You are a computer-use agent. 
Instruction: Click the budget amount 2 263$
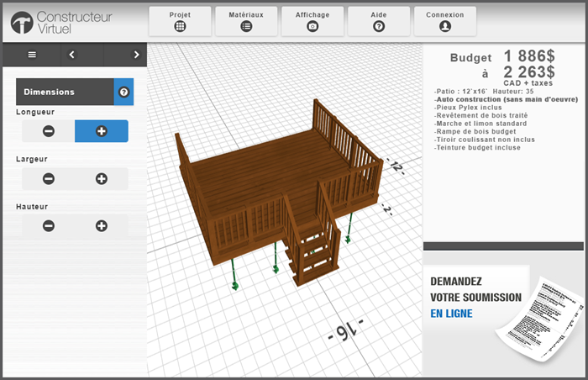[x=529, y=71]
